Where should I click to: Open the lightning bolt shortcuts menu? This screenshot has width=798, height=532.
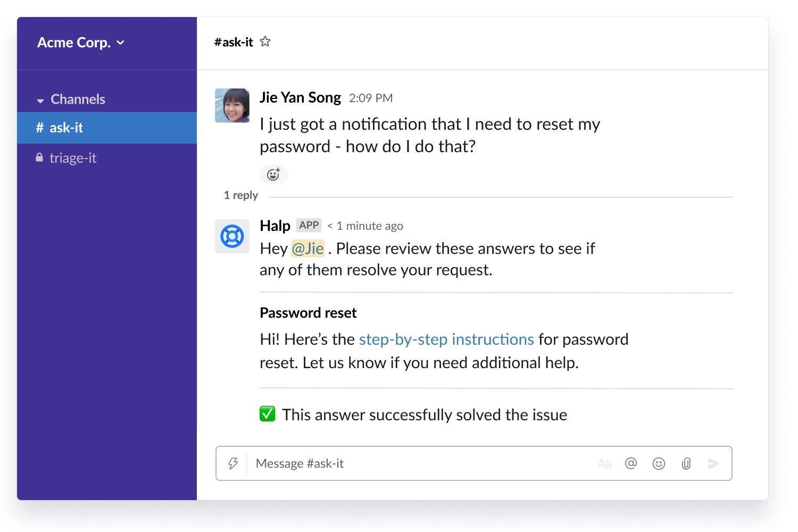[x=233, y=463]
